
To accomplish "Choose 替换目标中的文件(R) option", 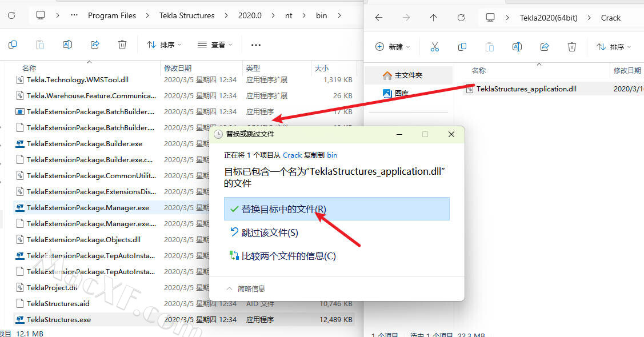I will pos(283,209).
